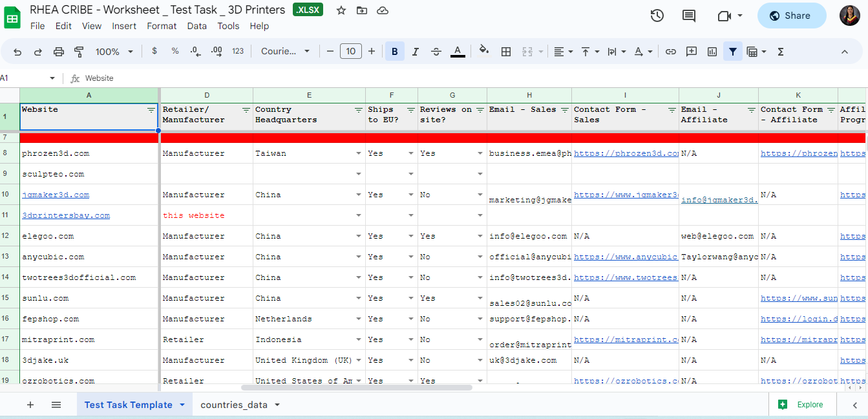Image resolution: width=868 pixels, height=419 pixels.
Task: Open the sunlu affiliate contact form link
Action: coord(799,298)
